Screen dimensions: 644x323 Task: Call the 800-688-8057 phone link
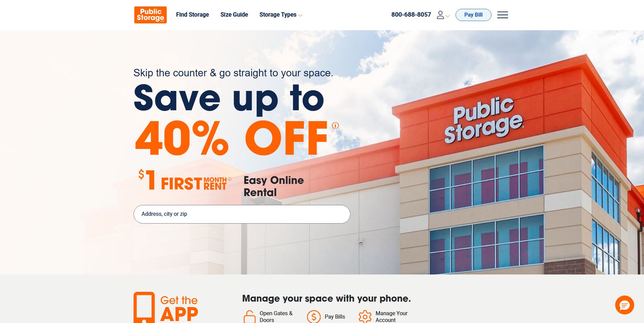click(x=411, y=15)
